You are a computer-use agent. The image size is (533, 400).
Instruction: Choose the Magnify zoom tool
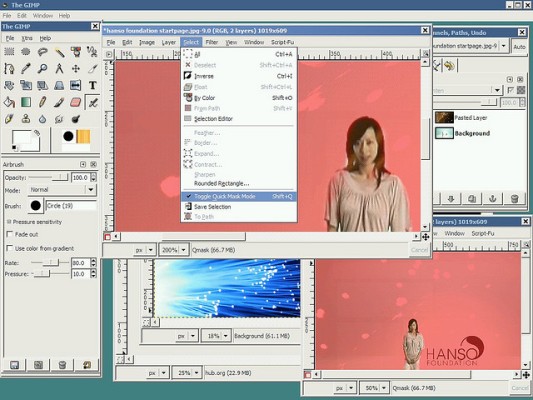tap(42, 69)
